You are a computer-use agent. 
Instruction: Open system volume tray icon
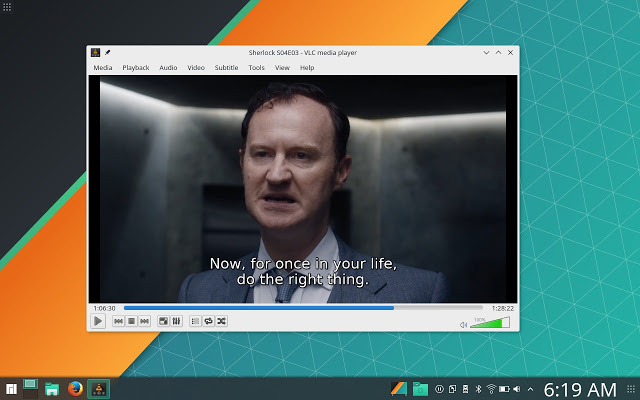pos(517,389)
